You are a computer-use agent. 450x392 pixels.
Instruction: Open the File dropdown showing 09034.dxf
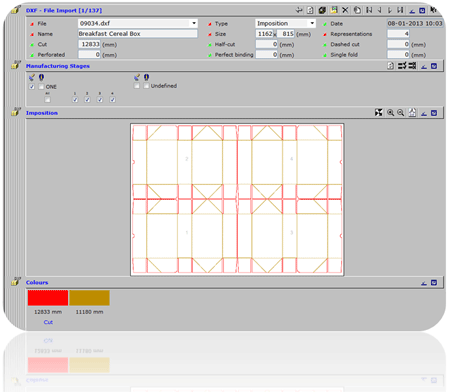194,23
